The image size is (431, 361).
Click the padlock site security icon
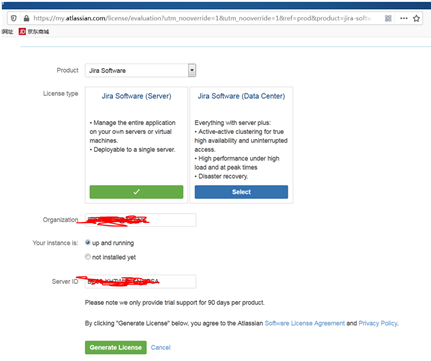(26, 18)
